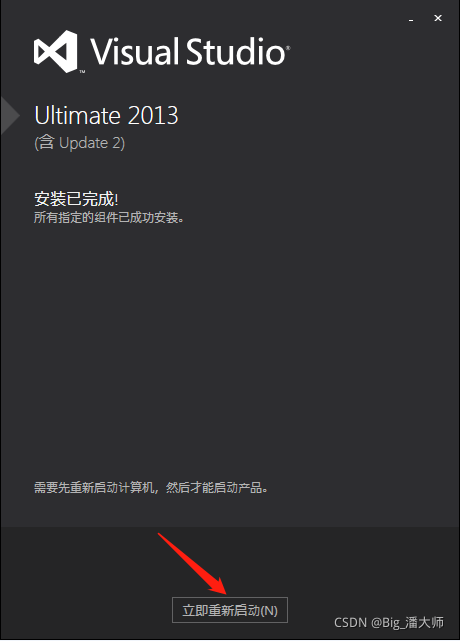Image resolution: width=460 pixels, height=641 pixels.
Task: Click the CSDN @Big_潘大师 watermark
Action: 388,622
